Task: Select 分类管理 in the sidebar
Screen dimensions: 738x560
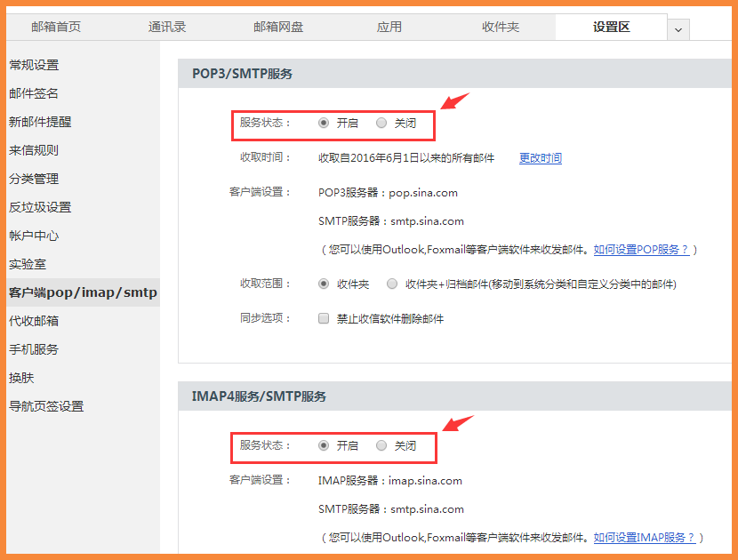Action: point(34,179)
